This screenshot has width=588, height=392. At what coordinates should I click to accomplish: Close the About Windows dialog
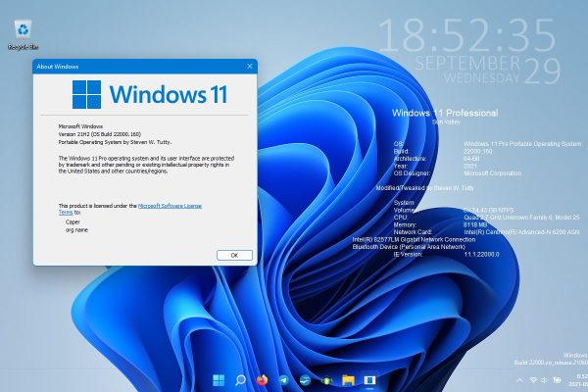coord(250,67)
